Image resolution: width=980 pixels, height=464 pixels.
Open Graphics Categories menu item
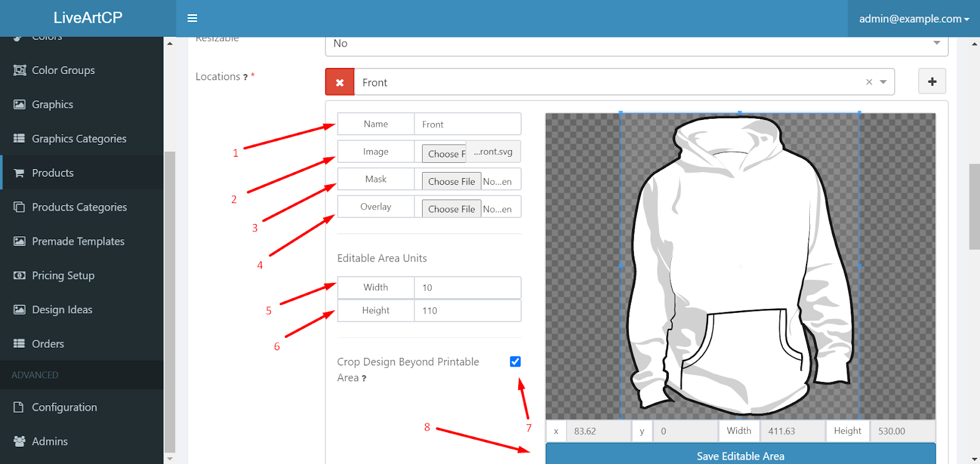point(81,138)
